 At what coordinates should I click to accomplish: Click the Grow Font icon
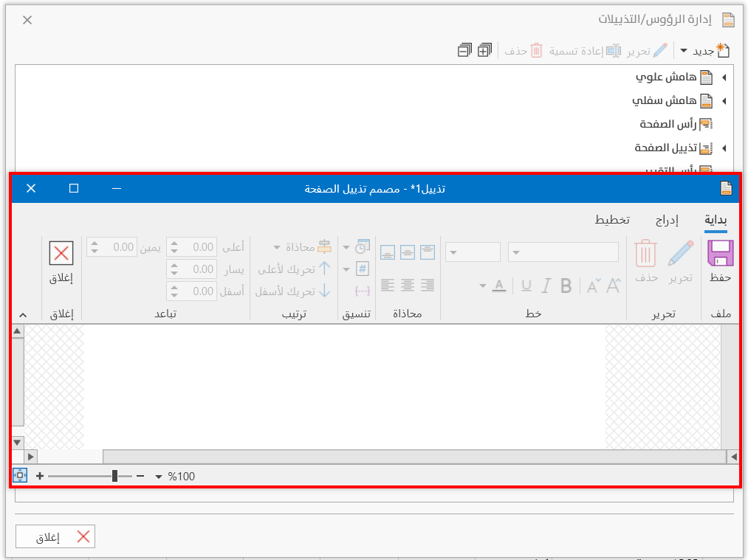pyautogui.click(x=613, y=286)
